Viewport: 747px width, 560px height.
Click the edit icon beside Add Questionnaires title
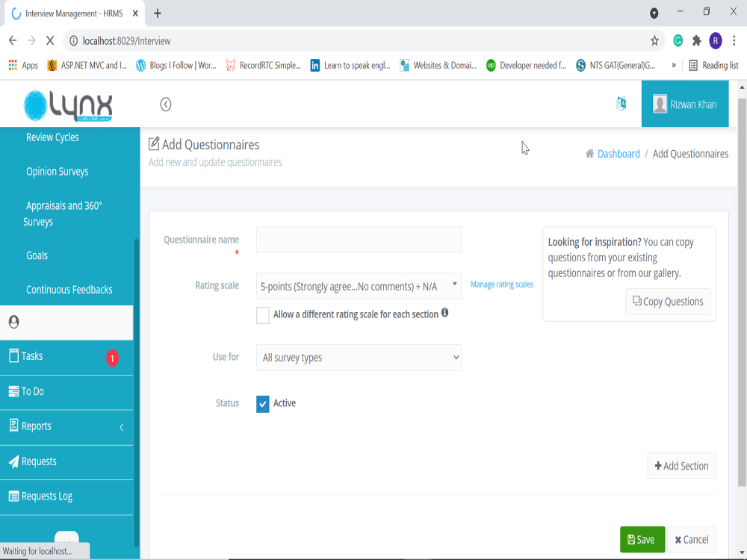(x=154, y=143)
